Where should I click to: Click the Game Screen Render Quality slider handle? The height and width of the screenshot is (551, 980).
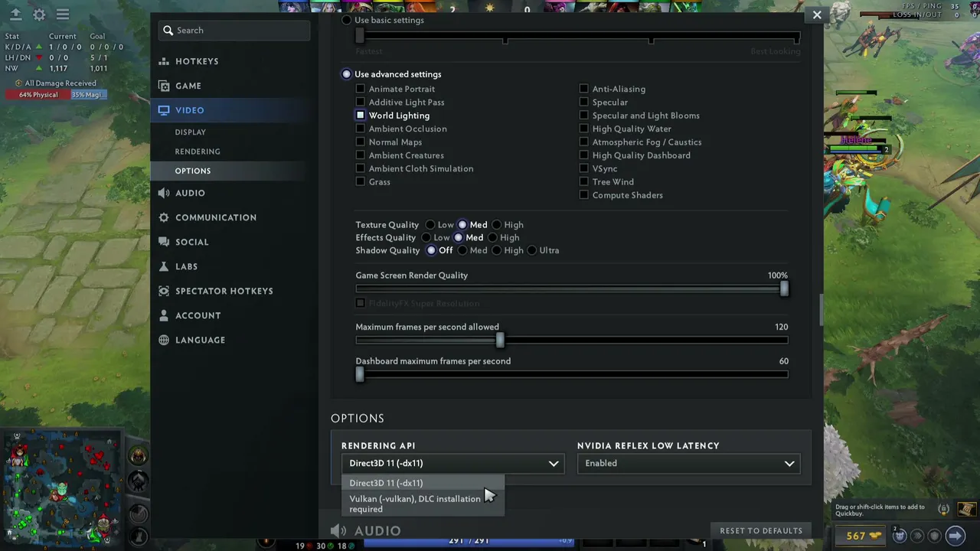(784, 289)
